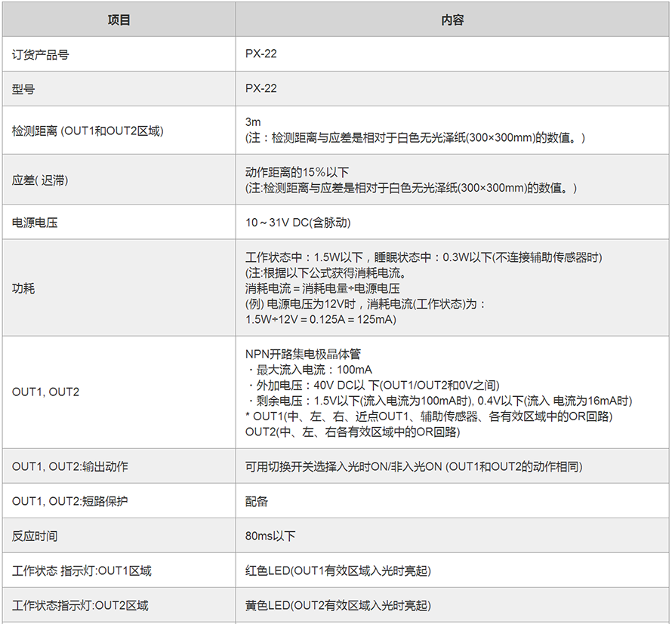This screenshot has width=672, height=624.
Task: Click 配备 in the 短路保护 row
Action: coord(257,501)
